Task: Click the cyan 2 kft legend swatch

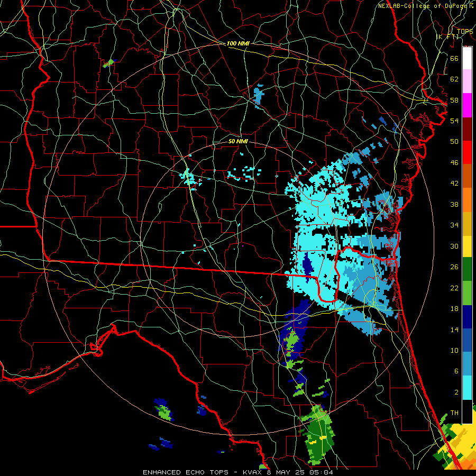Action: pyautogui.click(x=467, y=388)
